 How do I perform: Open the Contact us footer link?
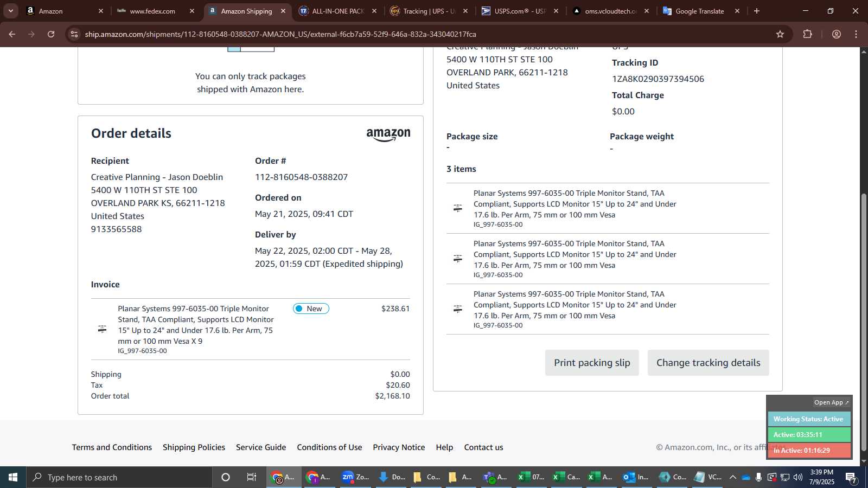click(x=483, y=447)
